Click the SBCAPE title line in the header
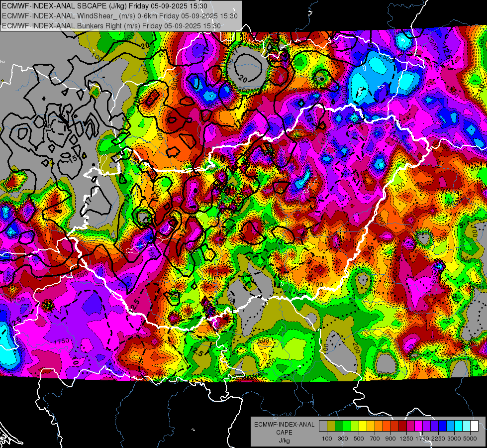487x448 pixels. point(104,5)
